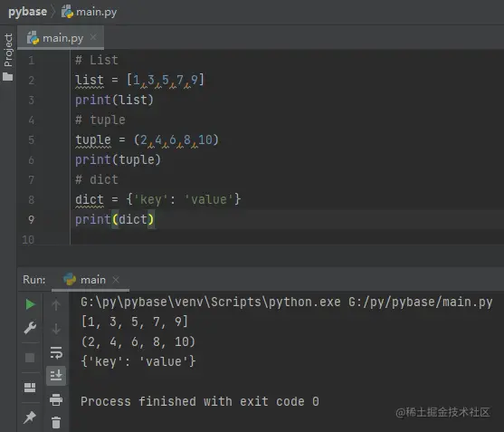Toggle soft-wrap in Run console
The width and height of the screenshot is (504, 432).
[56, 352]
